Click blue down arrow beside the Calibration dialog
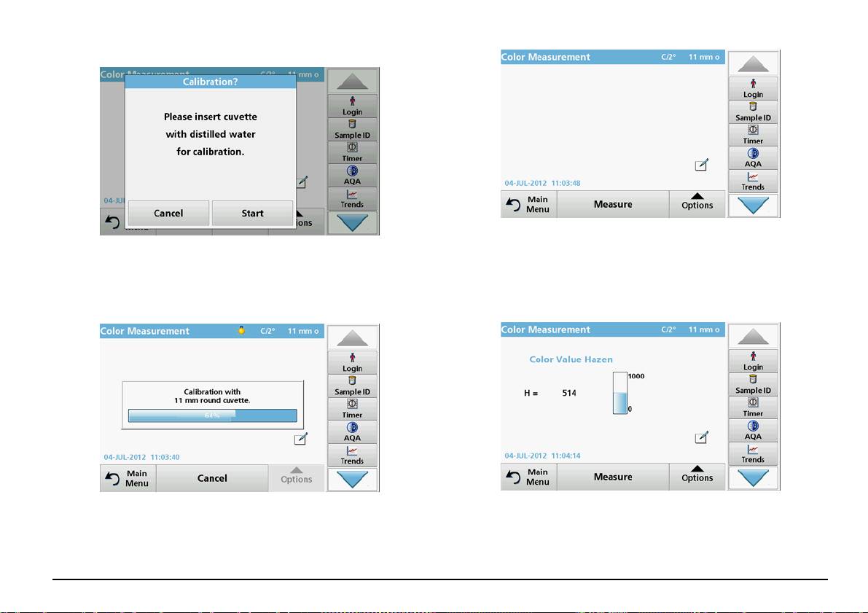Screen dimensions: 868x613 click(x=352, y=223)
